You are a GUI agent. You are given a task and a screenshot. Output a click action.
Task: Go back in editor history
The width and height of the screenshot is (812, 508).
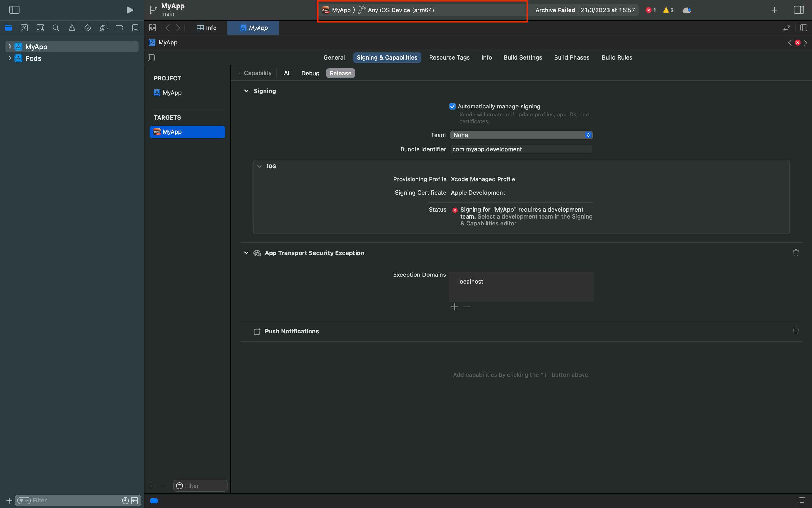(x=168, y=28)
